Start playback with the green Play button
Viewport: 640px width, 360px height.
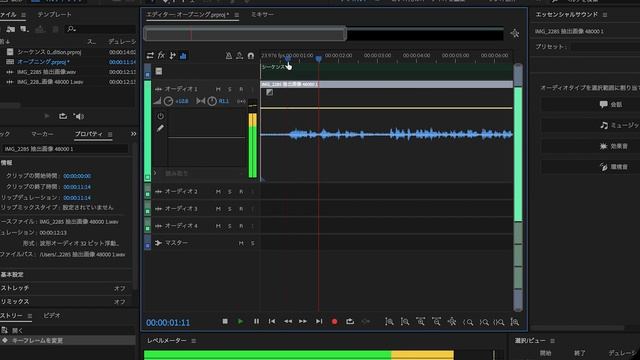point(240,322)
